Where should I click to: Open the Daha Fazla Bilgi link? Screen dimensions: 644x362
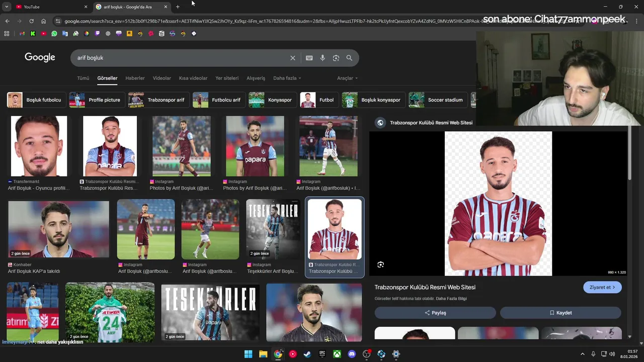(451, 299)
